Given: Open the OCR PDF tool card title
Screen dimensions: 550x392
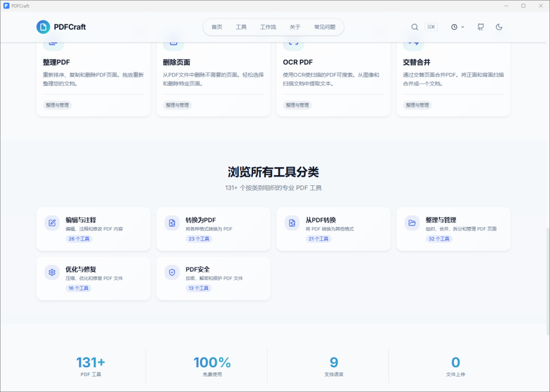Looking at the screenshot, I should [x=298, y=62].
